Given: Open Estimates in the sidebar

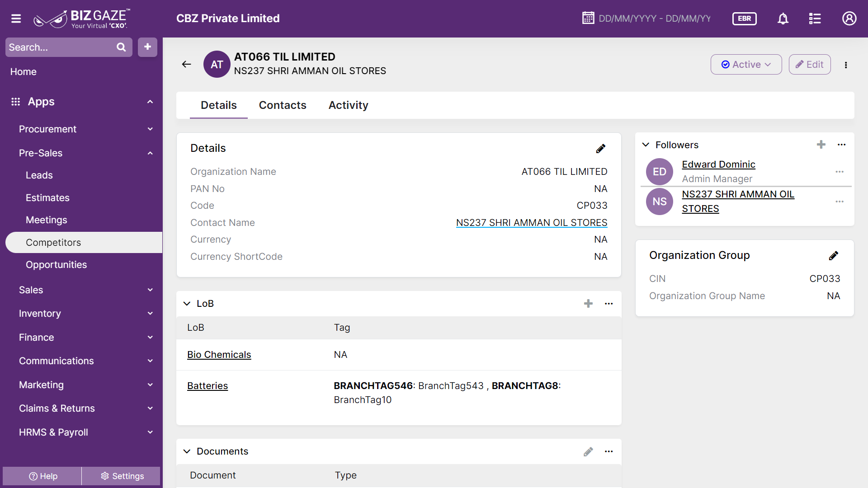Looking at the screenshot, I should 47,198.
